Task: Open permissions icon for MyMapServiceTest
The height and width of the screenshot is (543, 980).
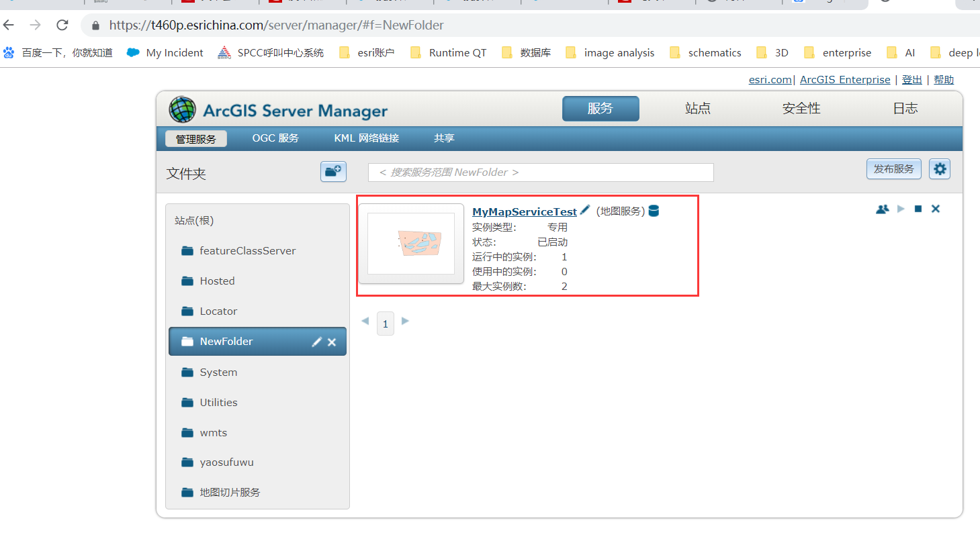Action: pyautogui.click(x=882, y=209)
